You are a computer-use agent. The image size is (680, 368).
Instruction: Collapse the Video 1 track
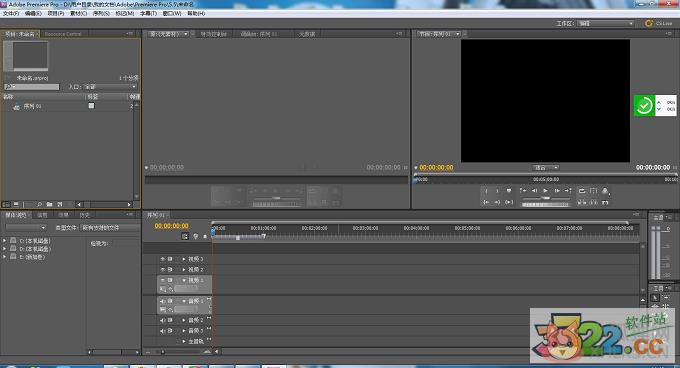(x=184, y=280)
